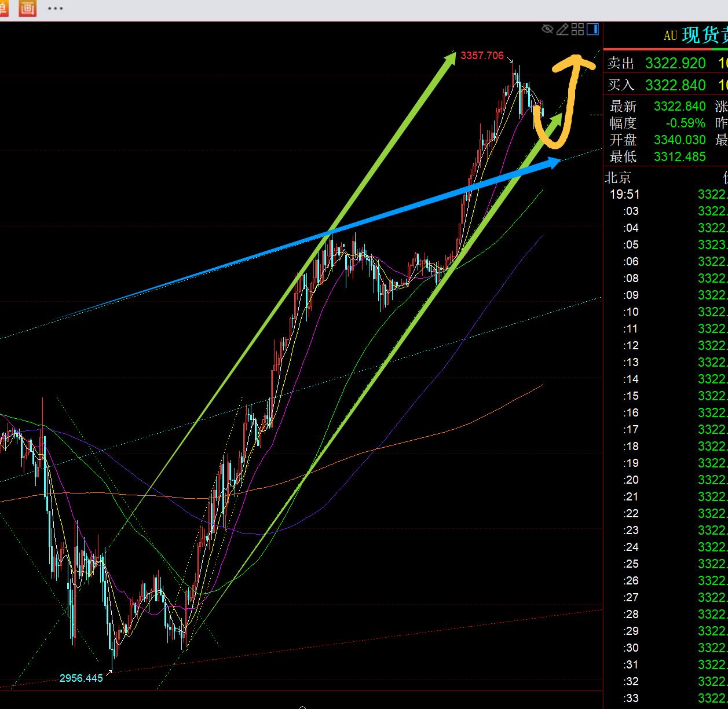Toggle the blue right side panel icon
Viewport: 728px width, 709px height.
pos(592,30)
